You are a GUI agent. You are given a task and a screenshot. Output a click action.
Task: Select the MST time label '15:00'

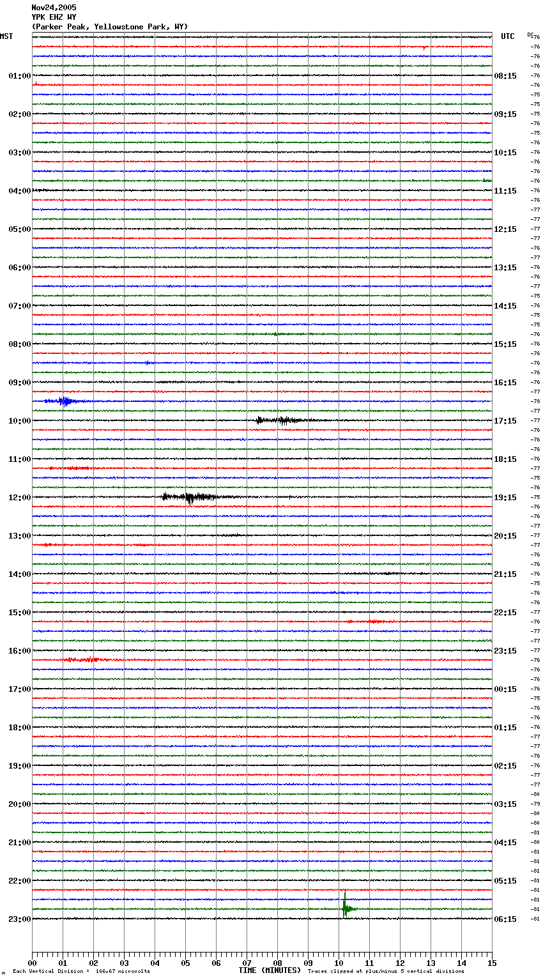tap(20, 613)
